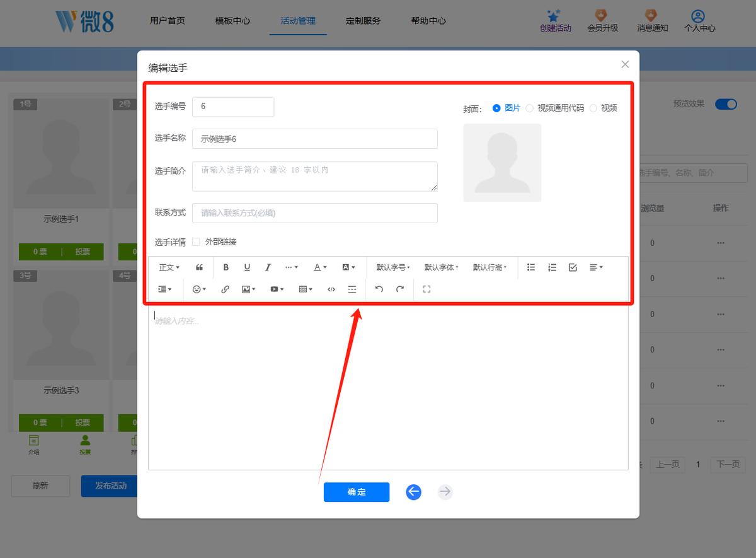The image size is (756, 558).
Task: Expand the 默认字号 font size dropdown
Action: (x=393, y=267)
